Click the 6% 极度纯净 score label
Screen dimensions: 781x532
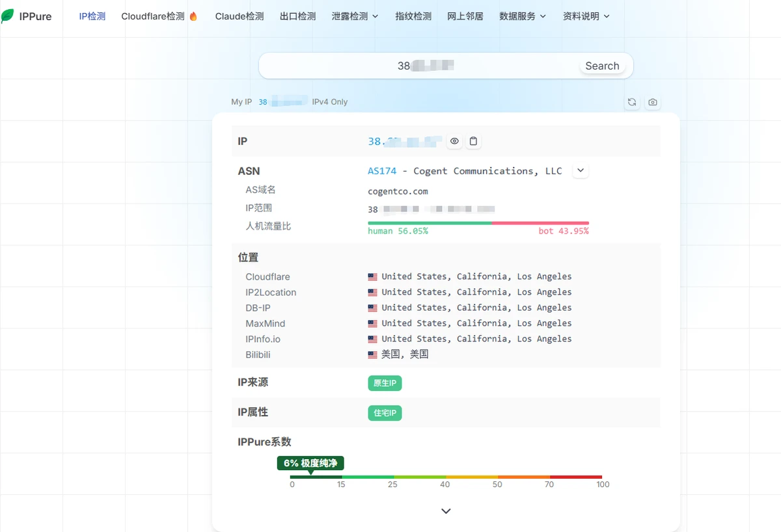(310, 463)
